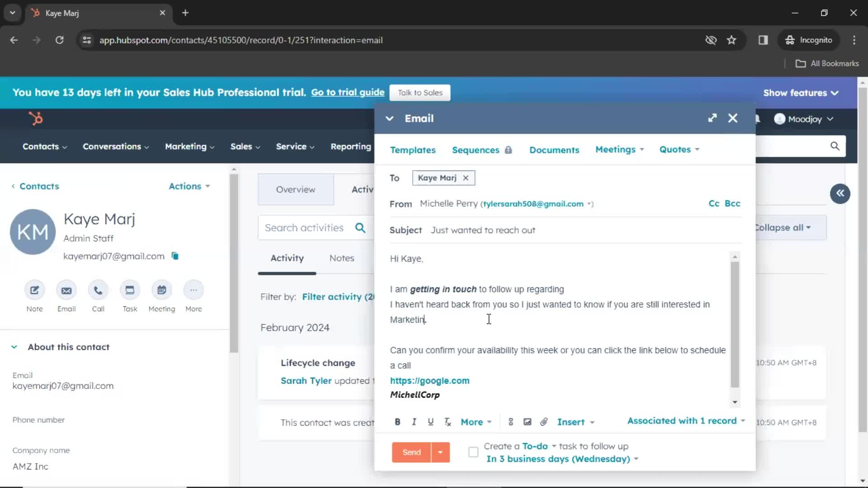Click the https://google.com link
Image resolution: width=868 pixels, height=488 pixels.
430,380
